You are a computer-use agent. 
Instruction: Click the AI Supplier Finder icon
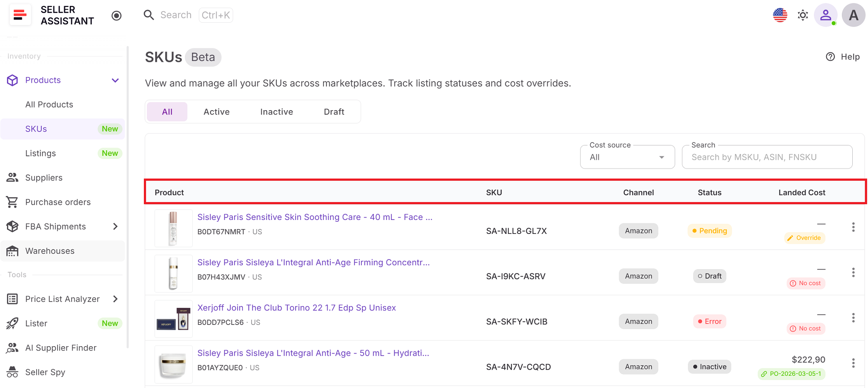point(12,348)
